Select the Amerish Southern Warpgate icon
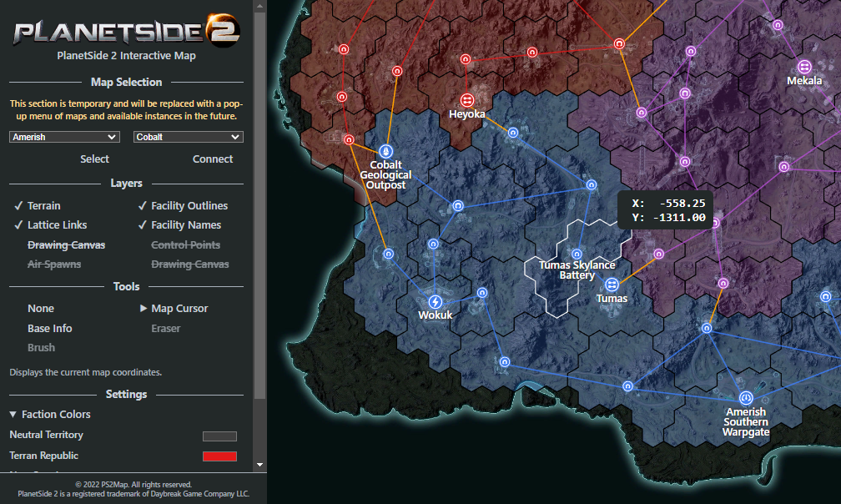Image resolution: width=841 pixels, height=504 pixels. coord(746,398)
